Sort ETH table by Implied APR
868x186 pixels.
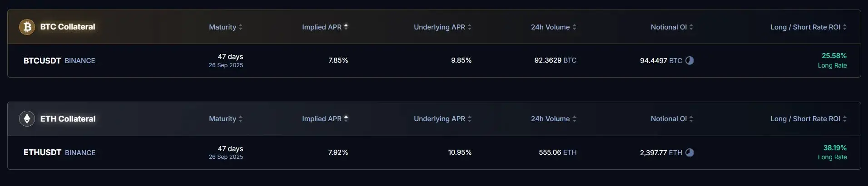point(325,119)
